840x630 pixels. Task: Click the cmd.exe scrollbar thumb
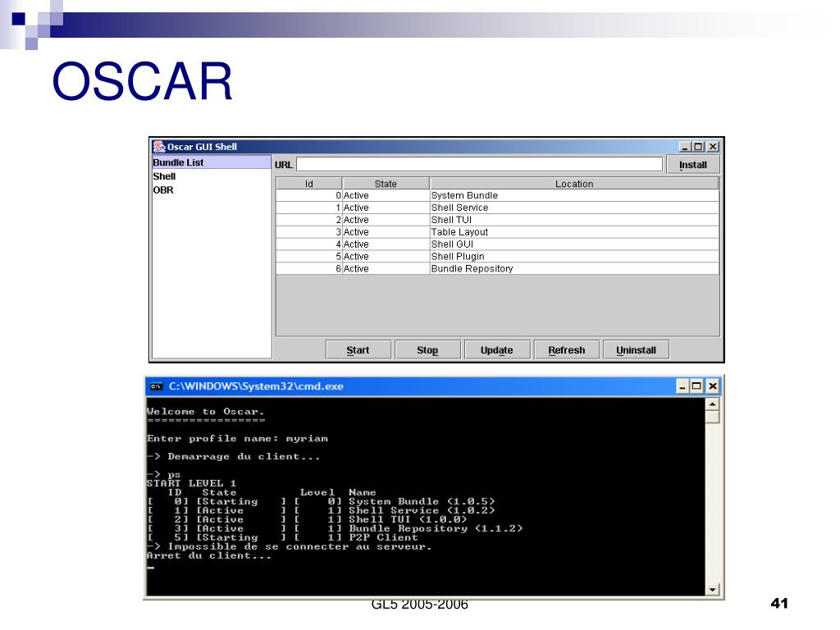[x=713, y=418]
